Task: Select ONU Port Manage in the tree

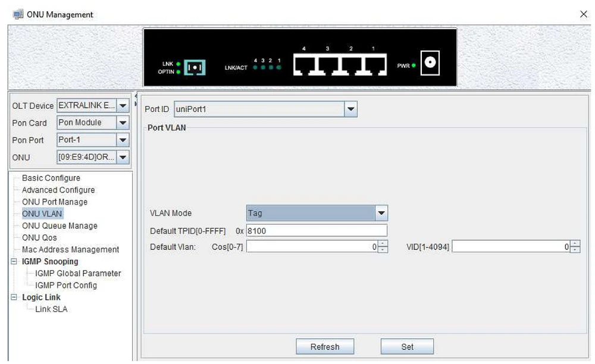Action: point(55,202)
